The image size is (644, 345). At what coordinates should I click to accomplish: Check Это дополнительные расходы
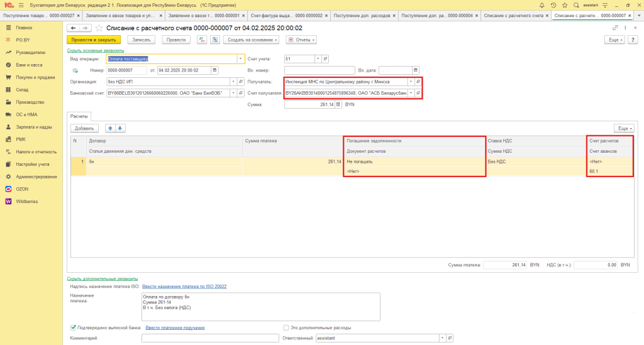(x=286, y=328)
